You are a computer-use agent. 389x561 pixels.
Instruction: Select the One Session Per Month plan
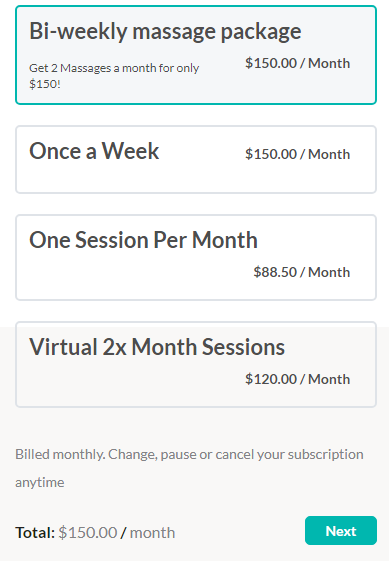196,257
